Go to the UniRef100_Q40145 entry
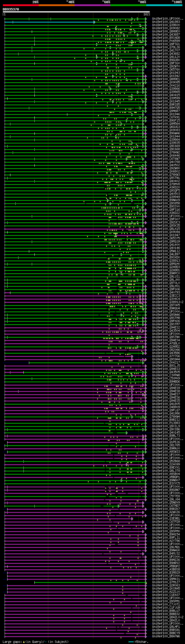This screenshot has height=644, width=185. pyautogui.click(x=166, y=433)
